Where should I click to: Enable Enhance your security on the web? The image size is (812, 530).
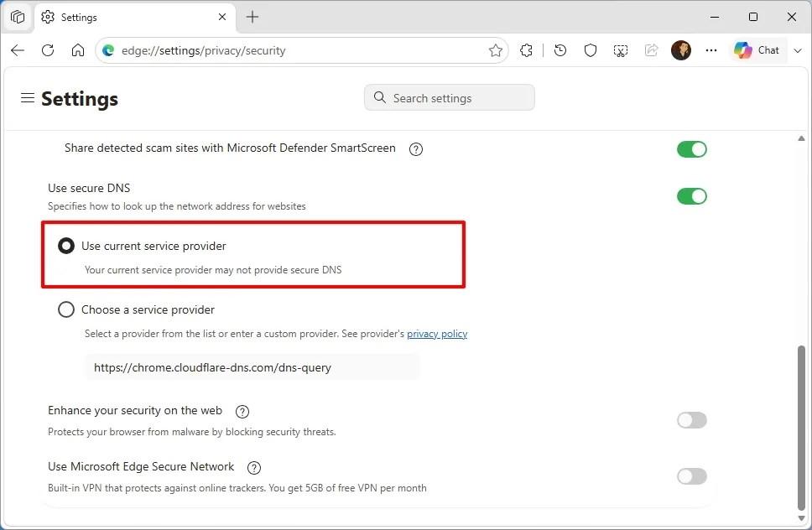coord(692,420)
